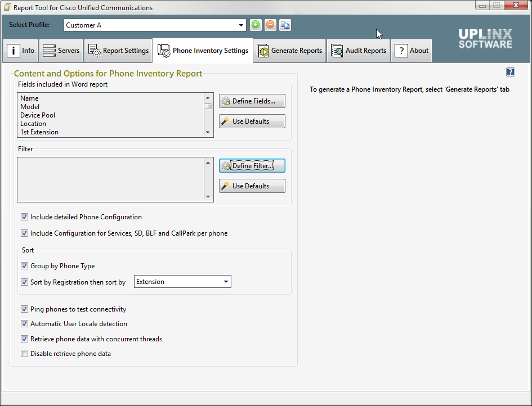Click Use Defaults in Filter section

(x=252, y=186)
